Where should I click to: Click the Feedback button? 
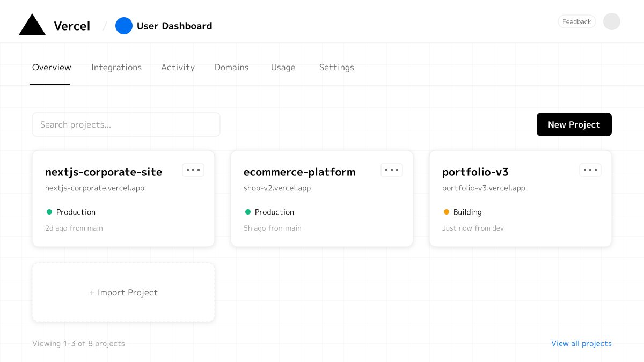577,21
